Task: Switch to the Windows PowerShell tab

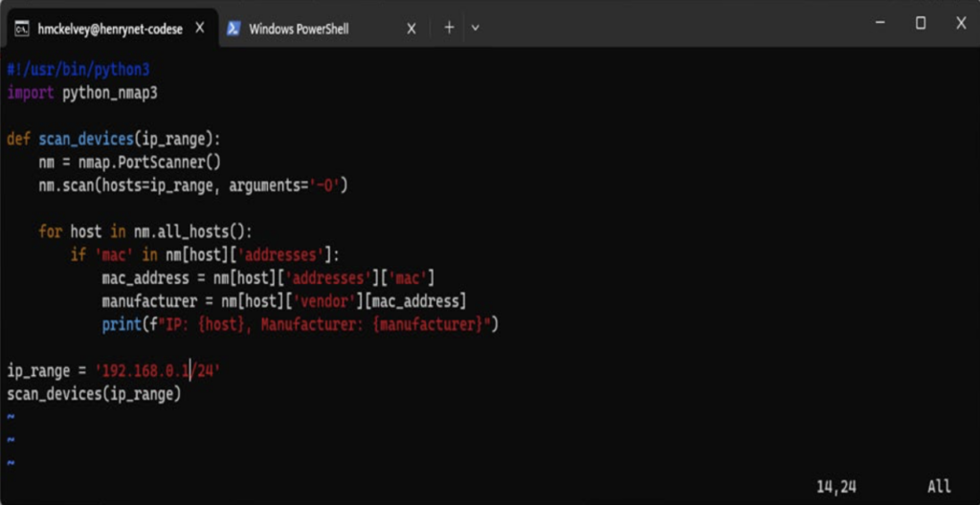Action: [299, 29]
